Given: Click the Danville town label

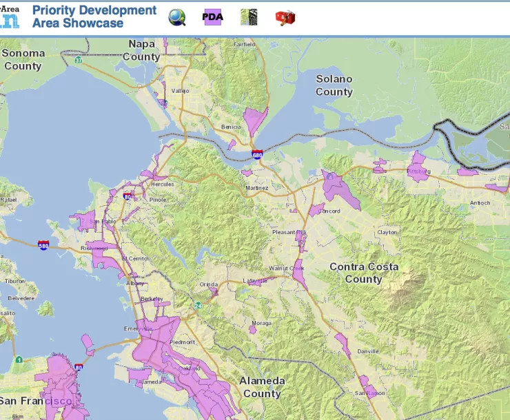Looking at the screenshot, I should 367,351.
